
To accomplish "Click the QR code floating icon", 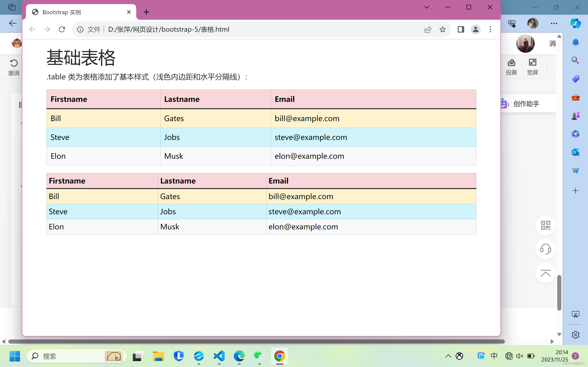I will pos(545,225).
